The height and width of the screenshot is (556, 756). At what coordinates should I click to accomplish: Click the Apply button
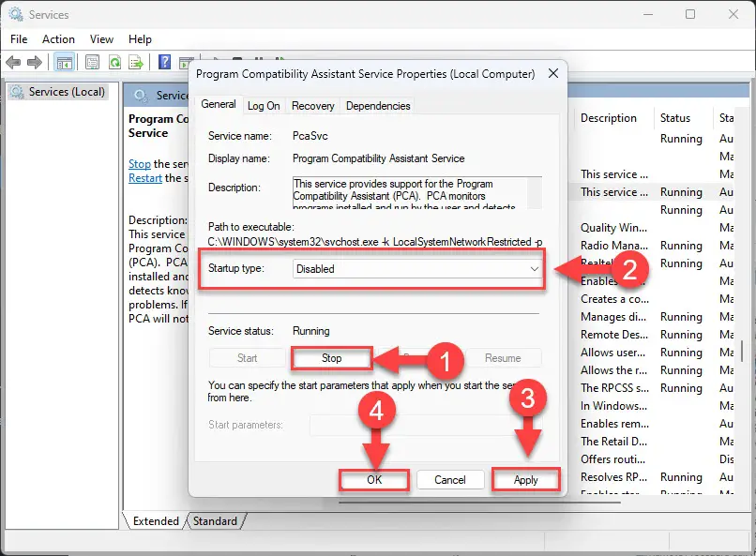pos(526,479)
